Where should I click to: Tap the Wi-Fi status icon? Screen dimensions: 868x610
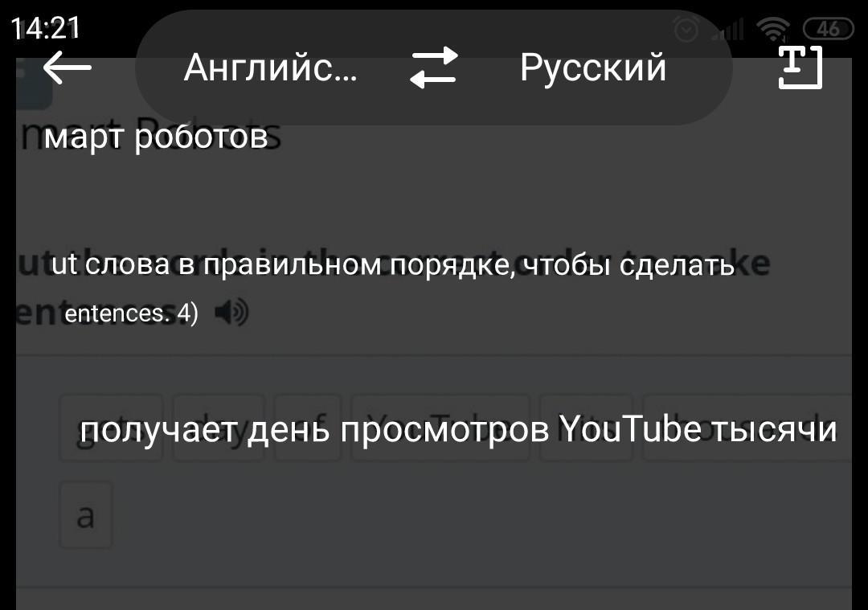pyautogui.click(x=773, y=29)
